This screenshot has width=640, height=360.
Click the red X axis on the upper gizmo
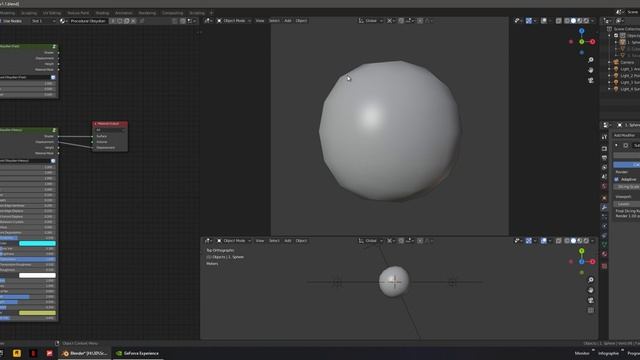coord(592,42)
